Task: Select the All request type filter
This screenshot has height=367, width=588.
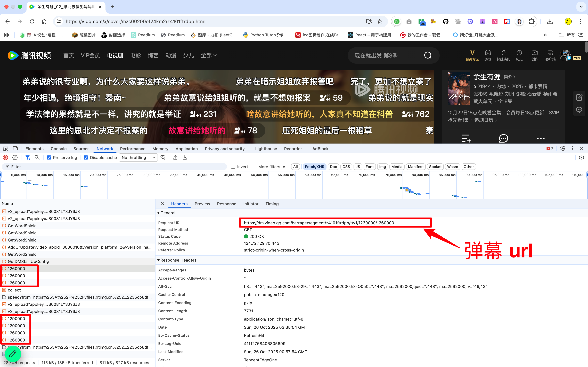Action: point(295,167)
